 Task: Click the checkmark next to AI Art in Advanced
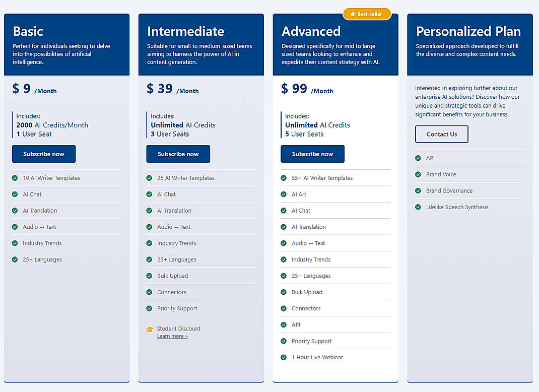click(x=284, y=194)
